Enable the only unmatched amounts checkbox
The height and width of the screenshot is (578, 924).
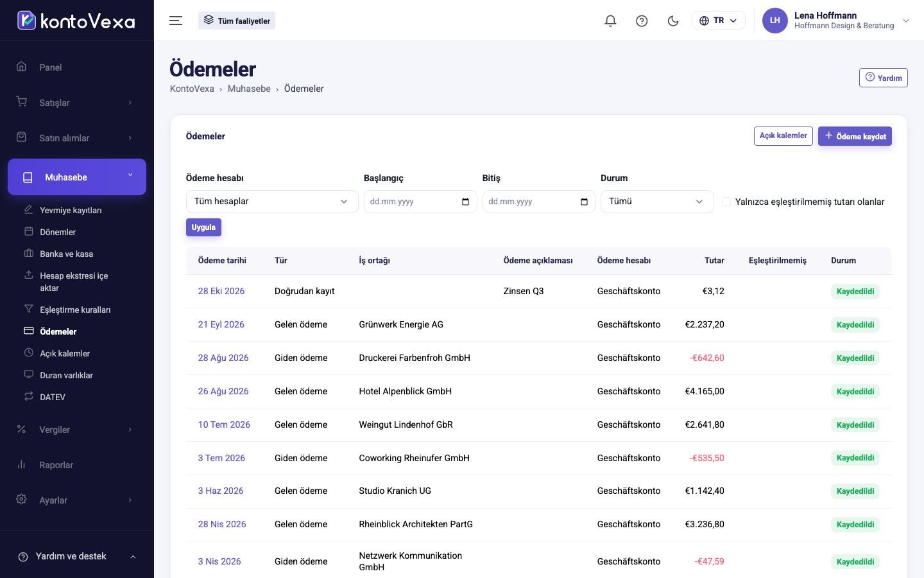click(726, 202)
